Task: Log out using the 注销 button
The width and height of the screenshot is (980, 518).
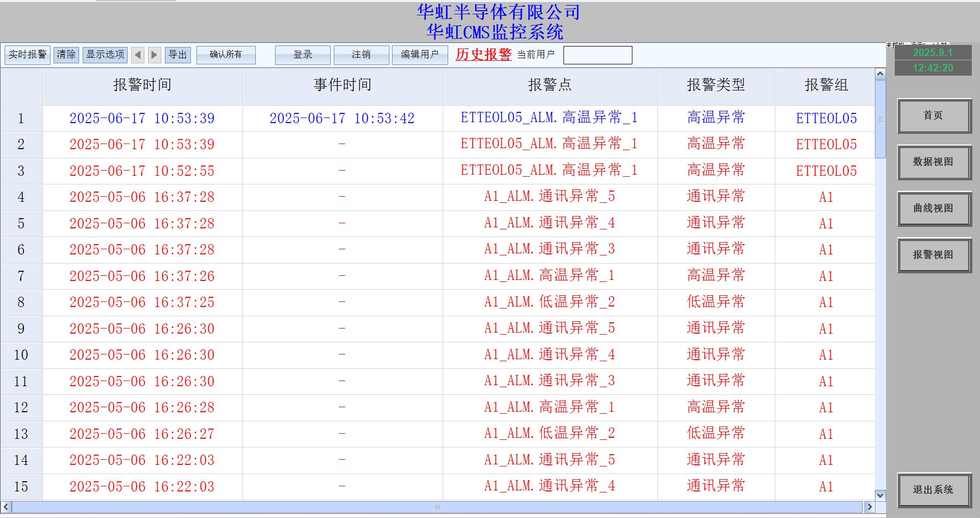Action: [x=361, y=55]
